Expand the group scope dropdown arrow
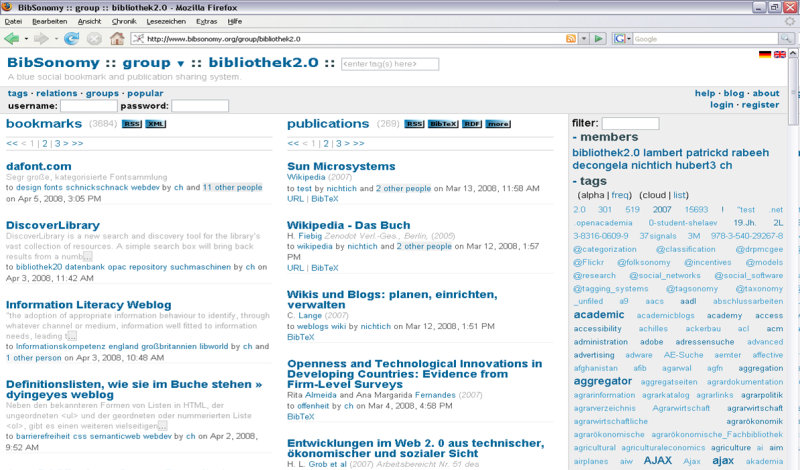800x470 pixels. pyautogui.click(x=180, y=64)
